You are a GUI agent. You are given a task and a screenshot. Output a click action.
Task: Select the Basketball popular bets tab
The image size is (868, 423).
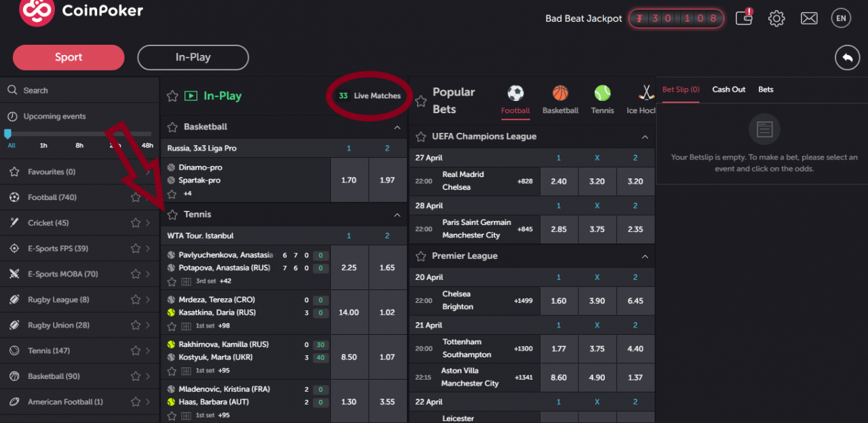560,100
